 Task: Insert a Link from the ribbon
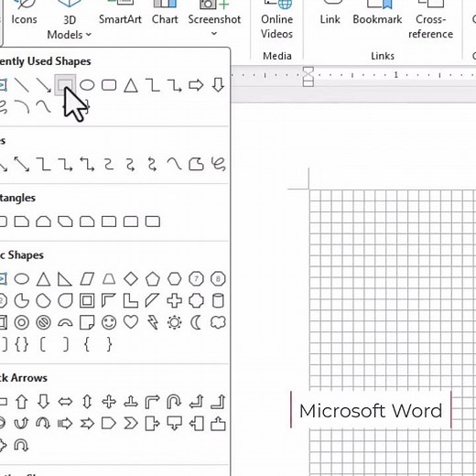coord(330,14)
